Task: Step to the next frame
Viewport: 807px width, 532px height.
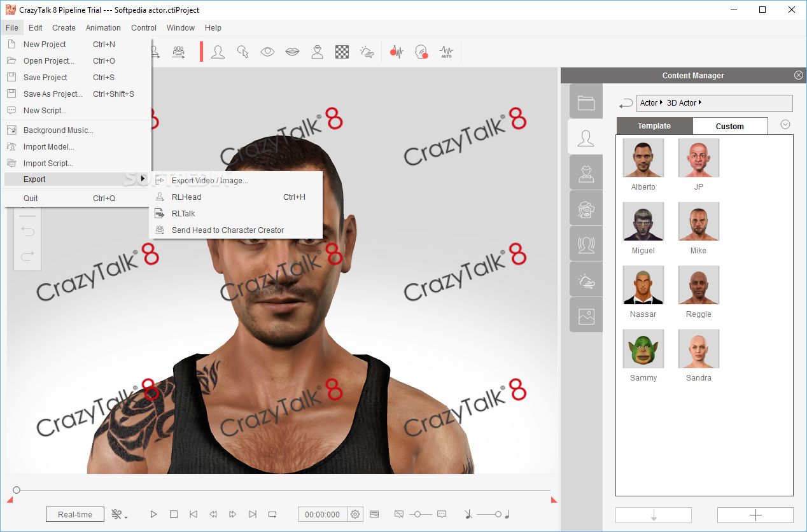Action: [x=233, y=514]
